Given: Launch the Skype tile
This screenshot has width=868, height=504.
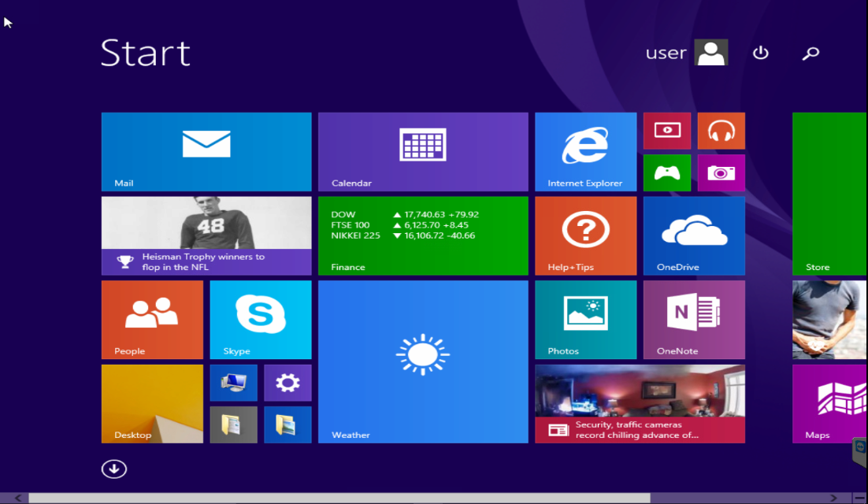Looking at the screenshot, I should click(x=261, y=320).
